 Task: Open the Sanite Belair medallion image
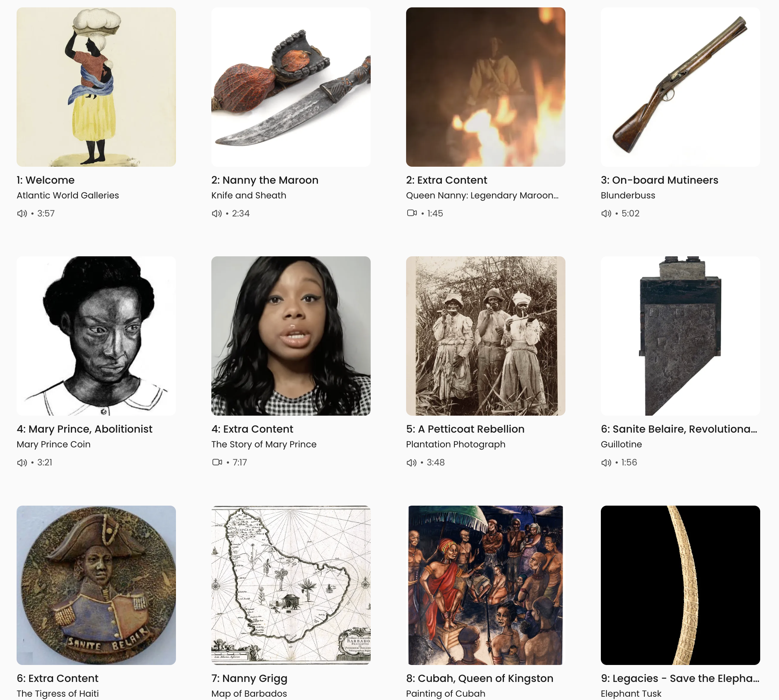tap(96, 585)
